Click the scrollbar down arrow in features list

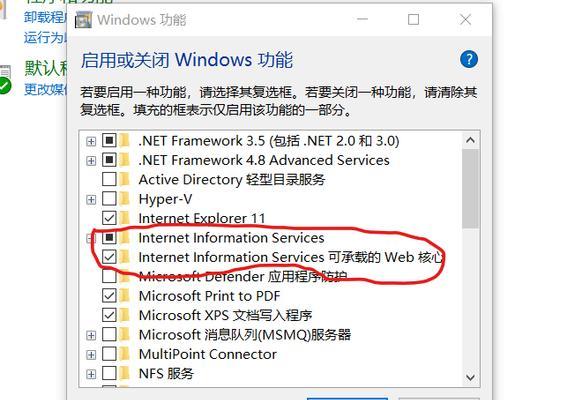[x=470, y=378]
